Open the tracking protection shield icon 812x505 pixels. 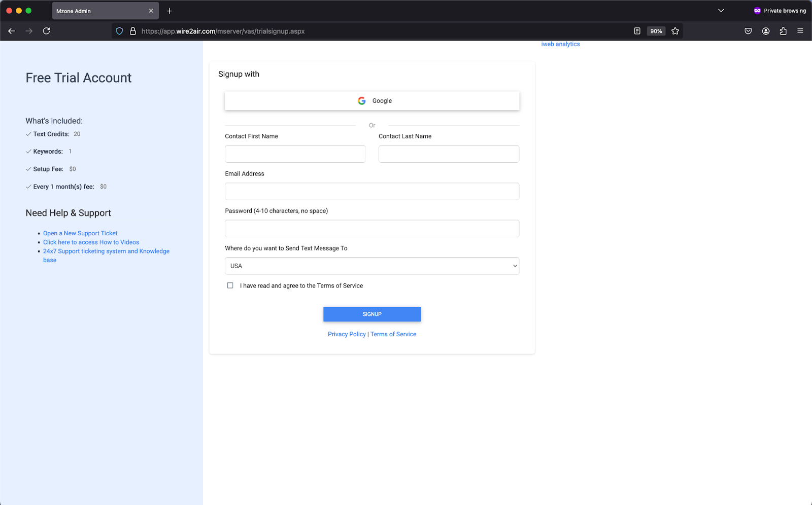[x=119, y=31]
